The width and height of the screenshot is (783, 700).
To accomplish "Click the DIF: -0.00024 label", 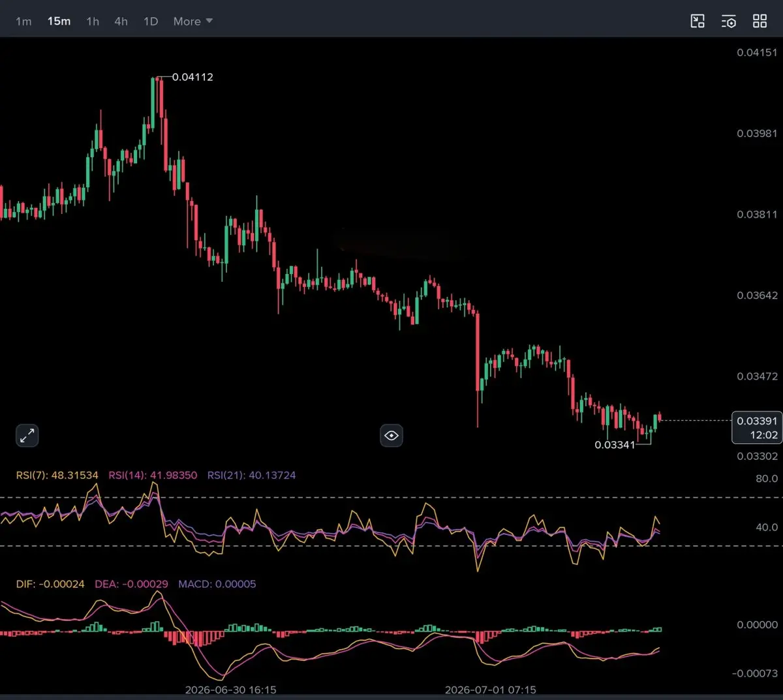I will click(x=50, y=584).
